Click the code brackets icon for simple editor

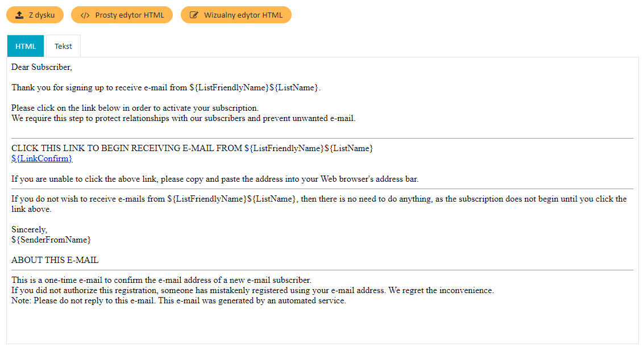tap(85, 15)
